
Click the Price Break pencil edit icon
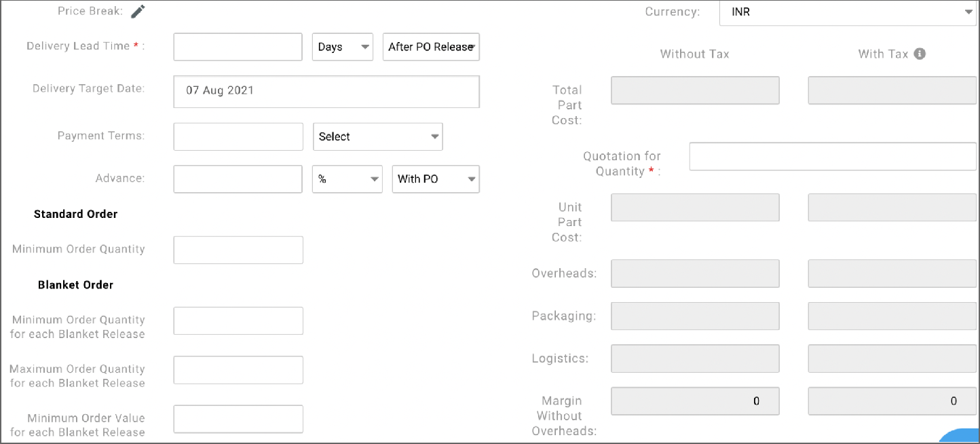[138, 12]
